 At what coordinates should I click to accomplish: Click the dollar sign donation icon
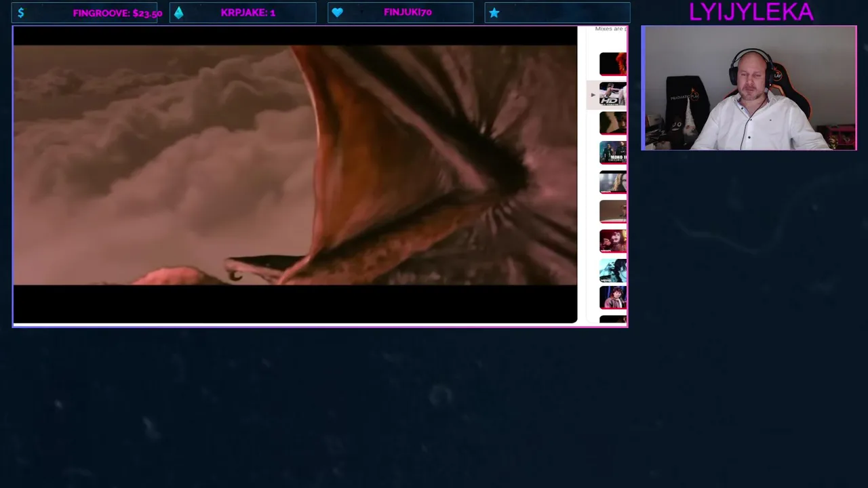(21, 13)
